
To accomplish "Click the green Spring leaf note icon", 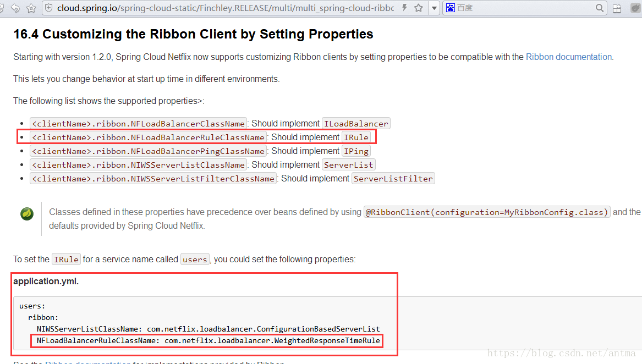I will click(x=27, y=213).
